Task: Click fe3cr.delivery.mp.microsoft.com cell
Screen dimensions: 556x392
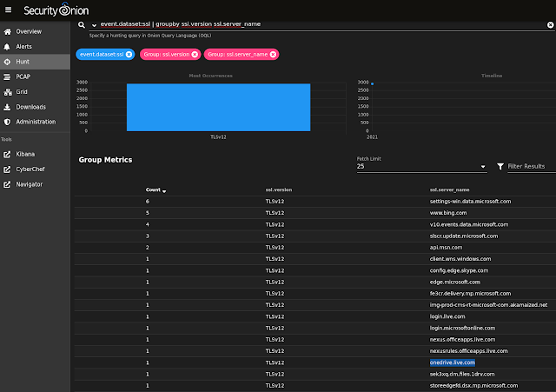Action: [471, 294]
